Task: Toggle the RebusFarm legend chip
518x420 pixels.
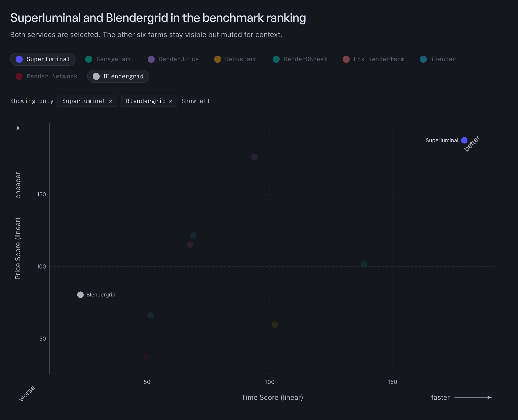Action: [x=236, y=59]
